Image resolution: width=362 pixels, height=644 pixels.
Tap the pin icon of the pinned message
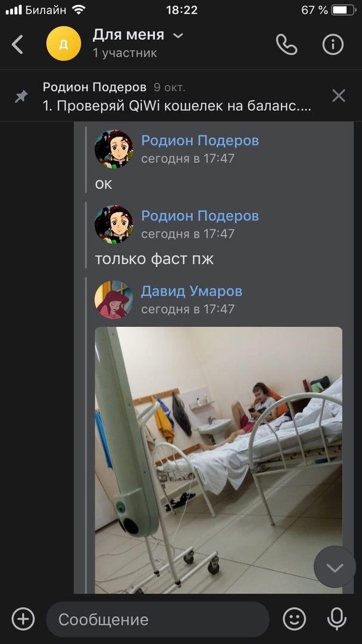[21, 97]
